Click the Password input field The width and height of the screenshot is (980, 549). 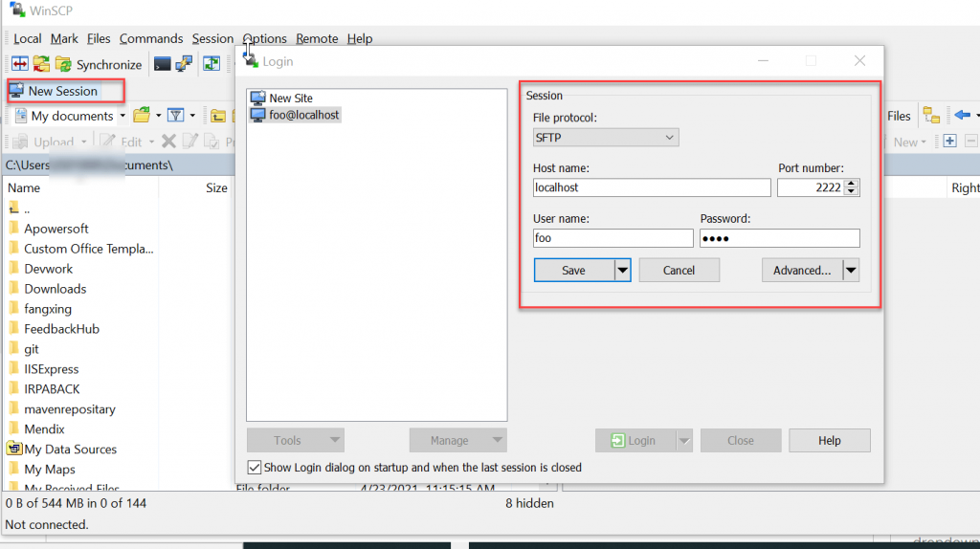point(779,238)
